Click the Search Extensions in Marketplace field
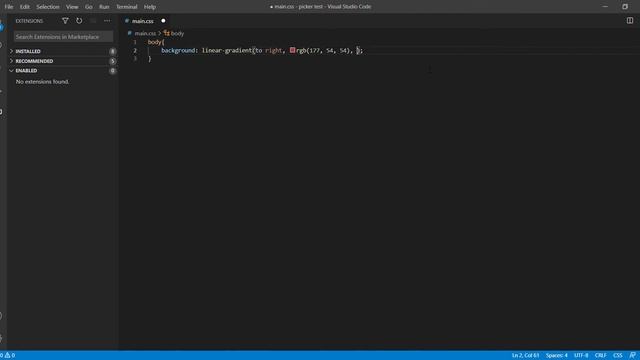The height and width of the screenshot is (360, 640). click(x=63, y=37)
